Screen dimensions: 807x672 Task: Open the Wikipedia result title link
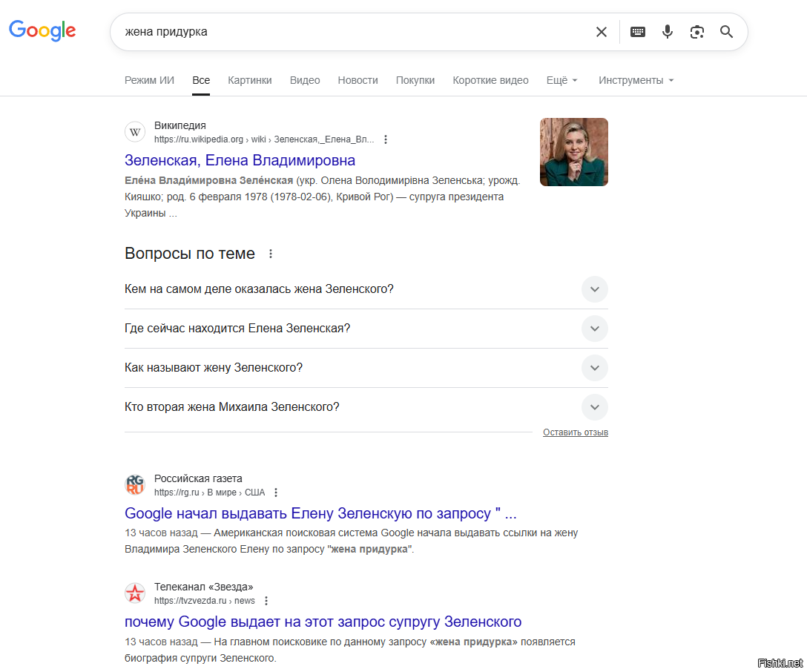240,160
